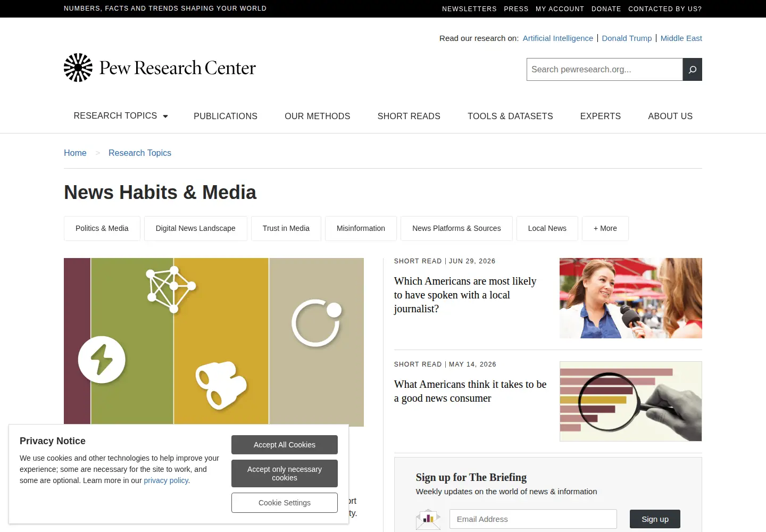Click the circular orbit icon in illustration
The image size is (766, 532).
317,323
